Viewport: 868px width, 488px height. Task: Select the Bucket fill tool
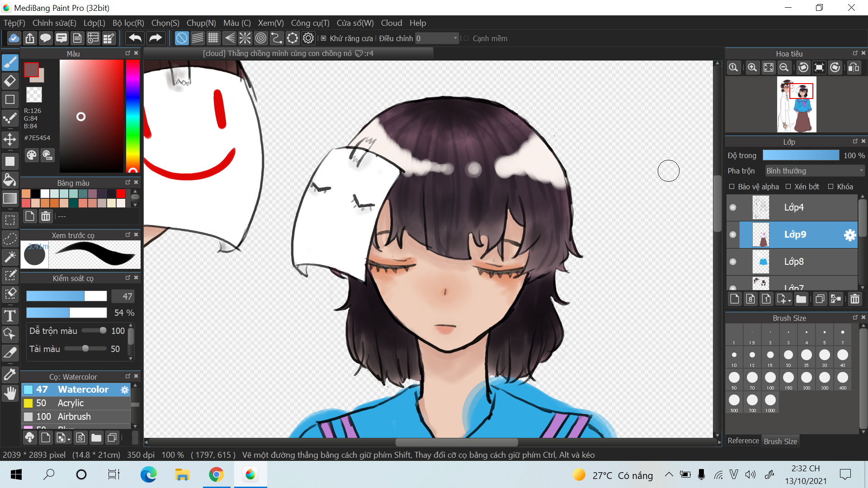tap(10, 180)
